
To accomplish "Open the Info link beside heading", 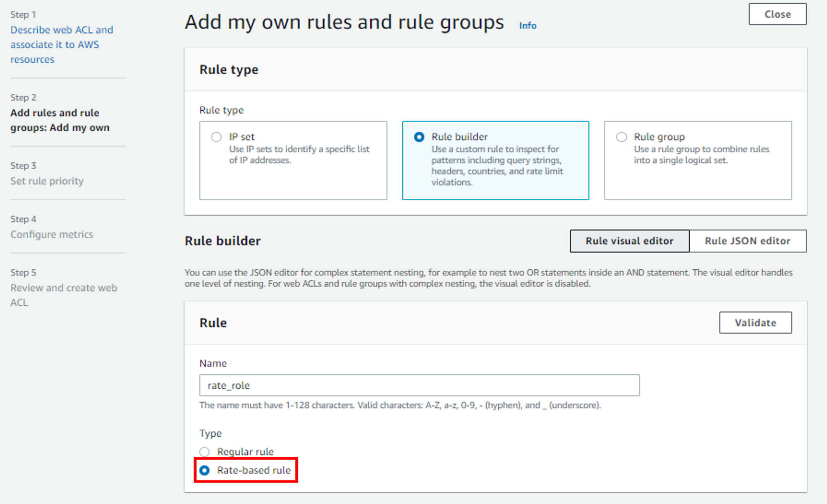I will pos(527,26).
